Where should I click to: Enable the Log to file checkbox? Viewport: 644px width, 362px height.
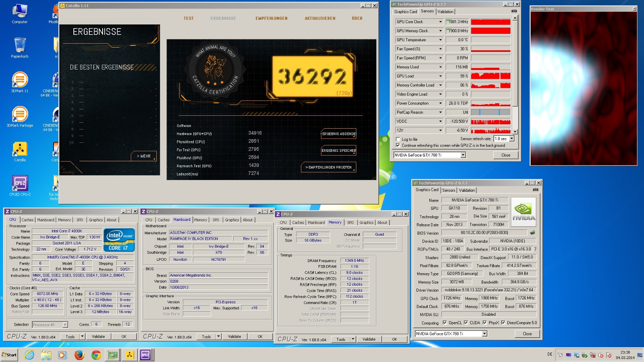(x=398, y=139)
